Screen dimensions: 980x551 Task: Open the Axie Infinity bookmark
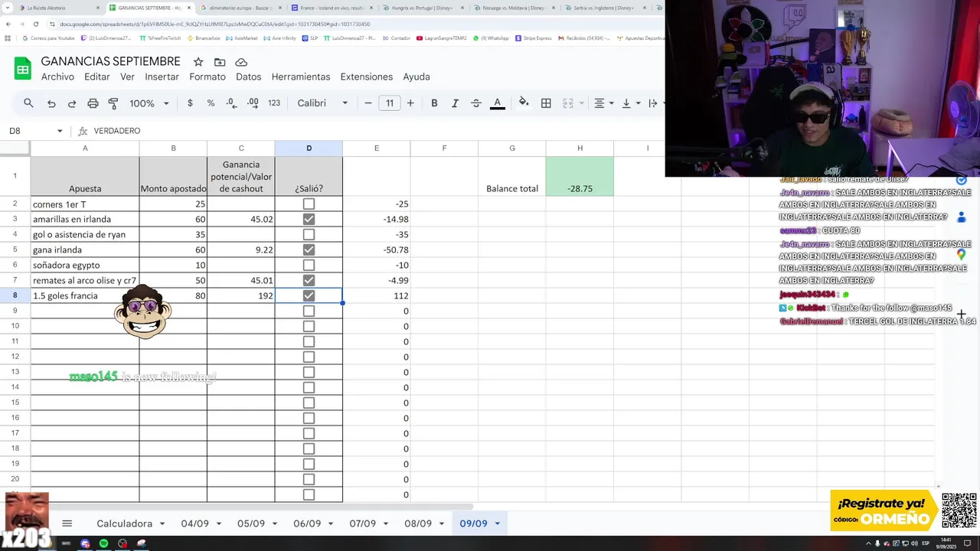click(x=279, y=37)
